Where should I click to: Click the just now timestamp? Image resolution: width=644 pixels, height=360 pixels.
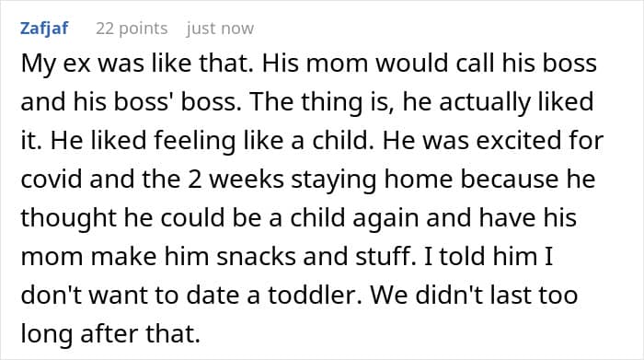click(220, 29)
